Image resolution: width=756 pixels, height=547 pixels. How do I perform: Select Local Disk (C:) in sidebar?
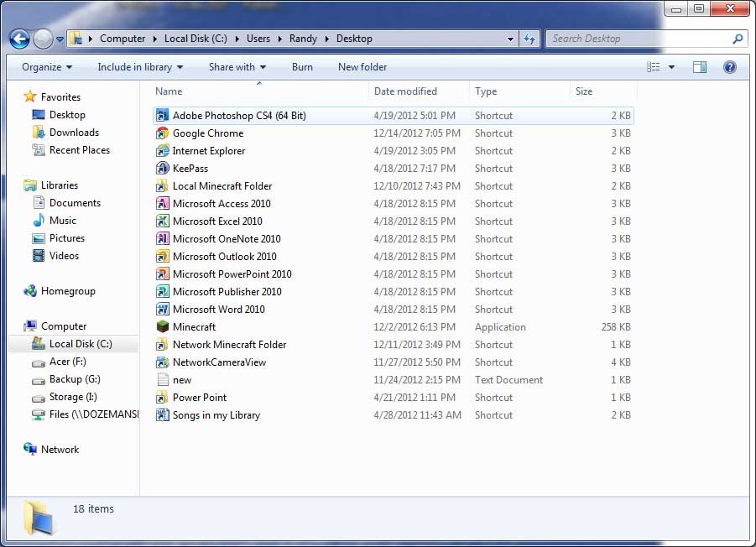(x=81, y=344)
